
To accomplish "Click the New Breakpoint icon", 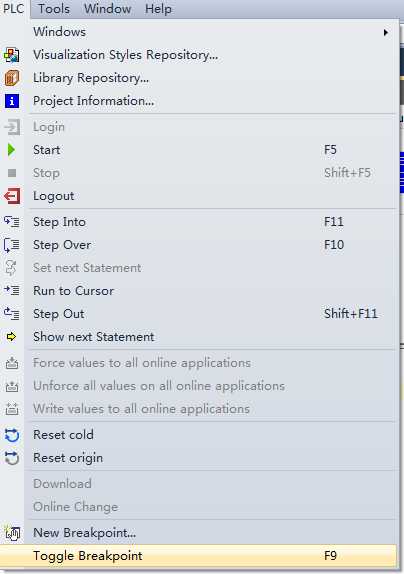I will [12, 533].
